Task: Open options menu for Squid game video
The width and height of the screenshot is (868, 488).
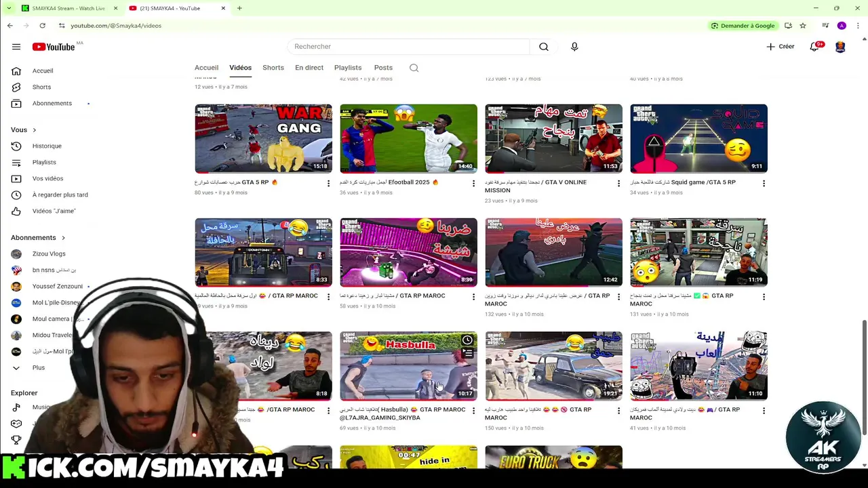Action: [x=764, y=183]
